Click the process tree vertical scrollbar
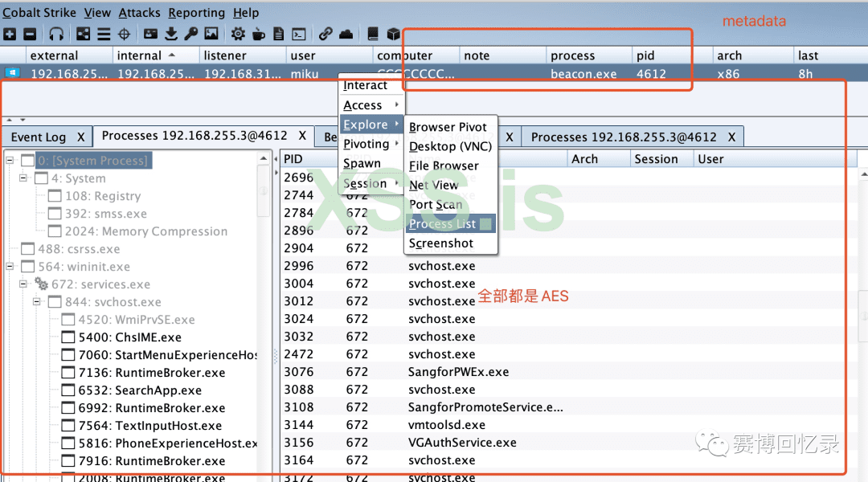 point(264,191)
